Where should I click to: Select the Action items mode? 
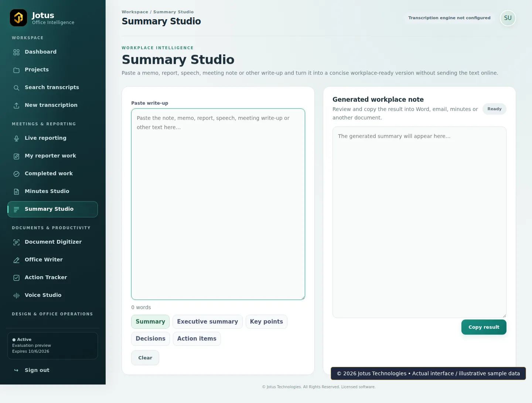coord(197,339)
